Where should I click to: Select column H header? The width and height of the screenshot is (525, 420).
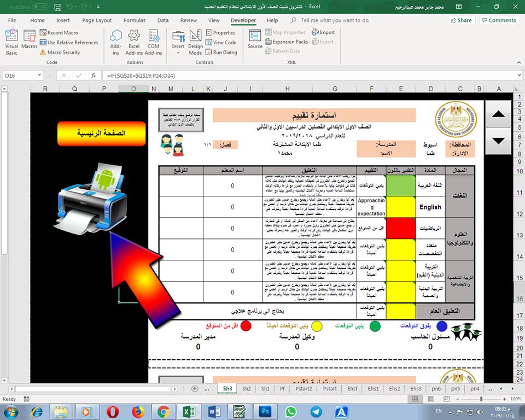pyautogui.click(x=287, y=89)
